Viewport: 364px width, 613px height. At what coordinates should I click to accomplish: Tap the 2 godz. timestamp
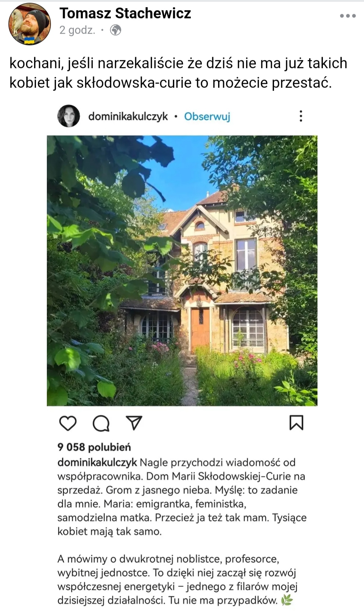click(77, 30)
